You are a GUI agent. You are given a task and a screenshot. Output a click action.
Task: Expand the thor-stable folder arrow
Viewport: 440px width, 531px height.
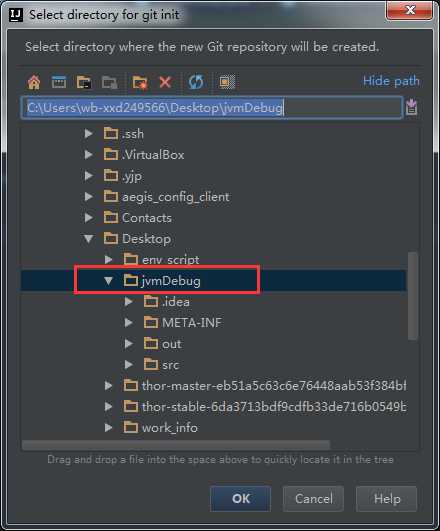pos(108,406)
